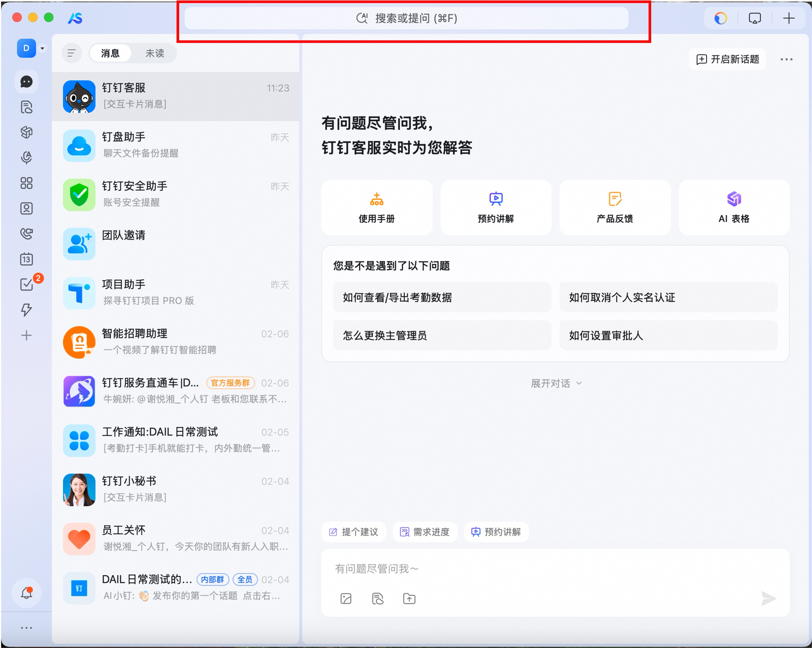
Task: Expand the 展开对话 conversation history
Action: click(556, 383)
